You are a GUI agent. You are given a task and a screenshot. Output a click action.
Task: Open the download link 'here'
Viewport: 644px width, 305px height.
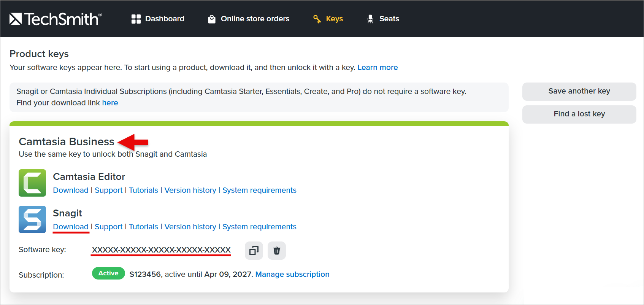tap(110, 103)
